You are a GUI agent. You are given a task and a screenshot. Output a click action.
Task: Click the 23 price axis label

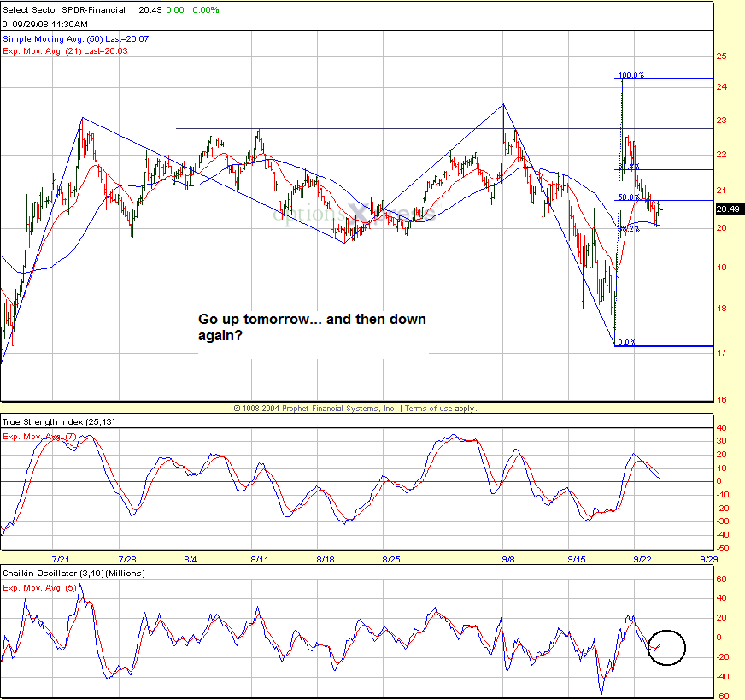click(721, 121)
